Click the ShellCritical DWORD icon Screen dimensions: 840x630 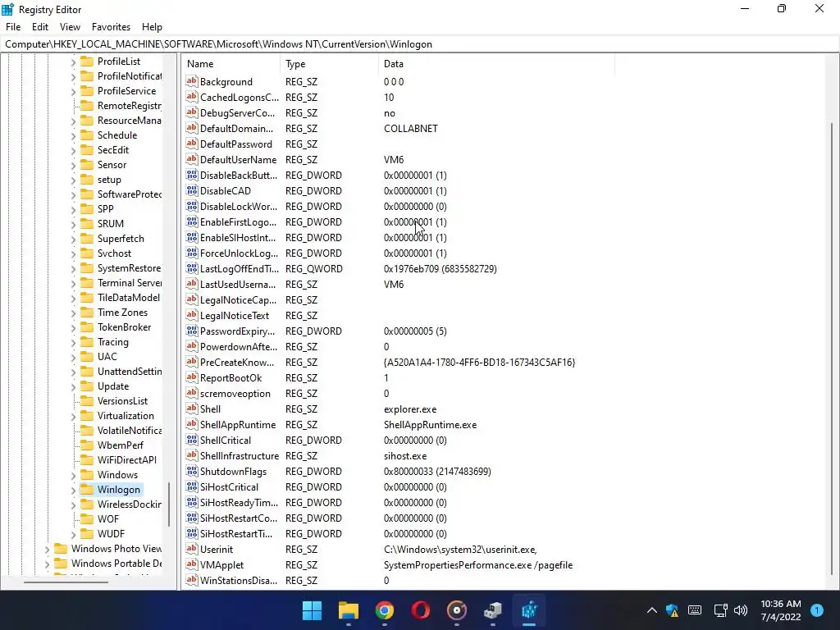click(192, 440)
